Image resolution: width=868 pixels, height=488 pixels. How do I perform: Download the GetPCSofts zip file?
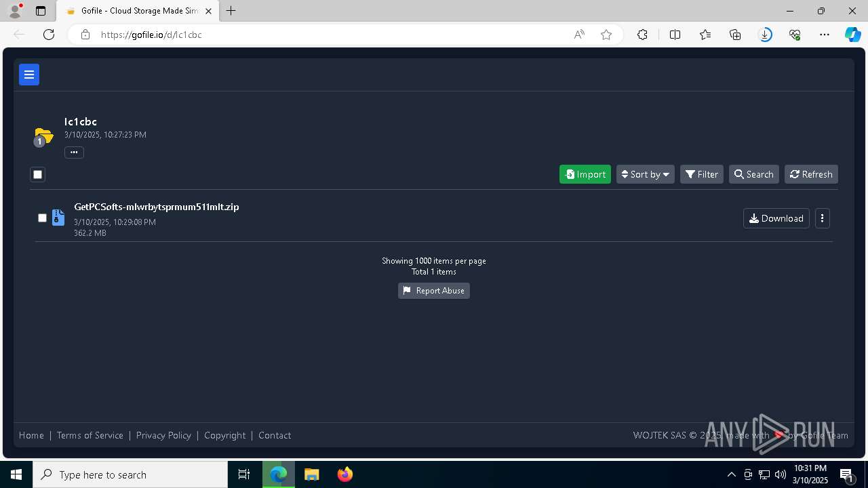click(776, 218)
